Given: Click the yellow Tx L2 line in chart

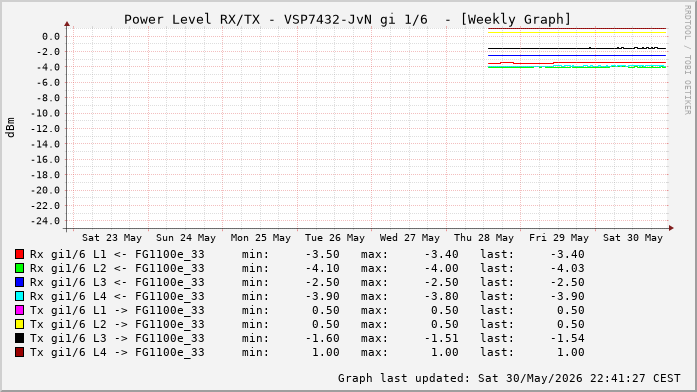Looking at the screenshot, I should [x=577, y=32].
